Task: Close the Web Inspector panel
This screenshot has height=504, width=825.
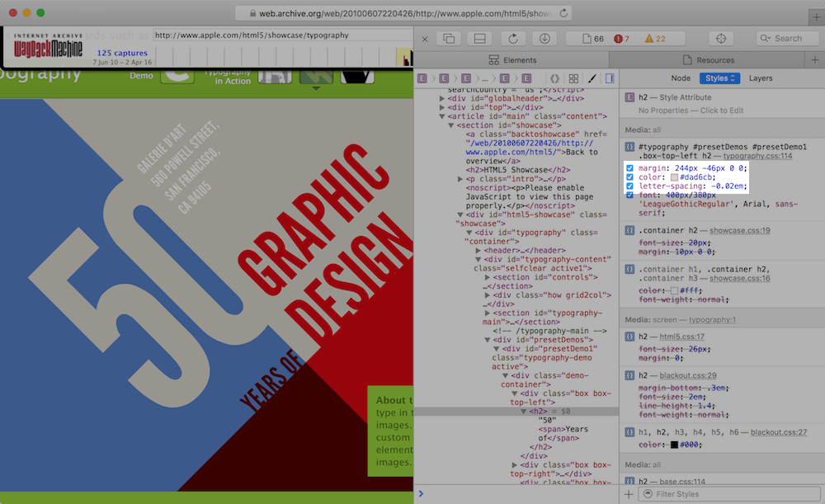Action: (425, 39)
